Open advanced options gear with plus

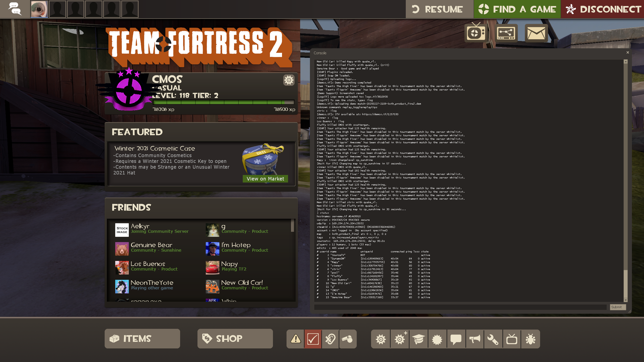click(x=400, y=339)
